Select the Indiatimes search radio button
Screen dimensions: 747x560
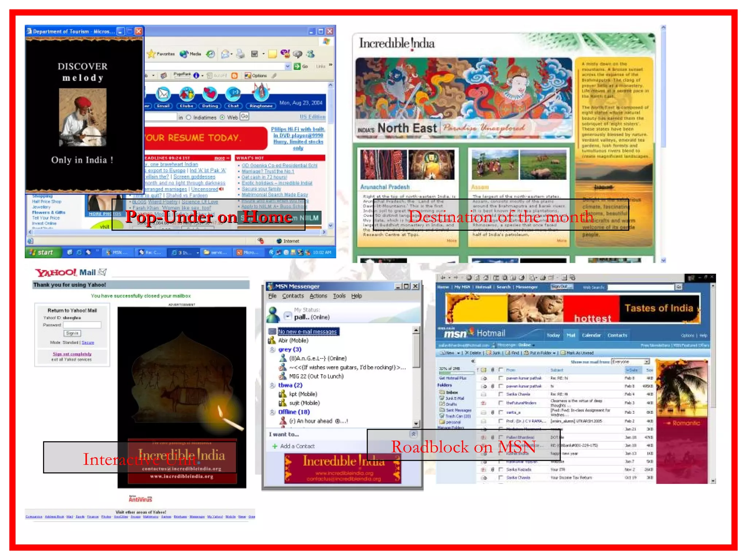pyautogui.click(x=189, y=117)
